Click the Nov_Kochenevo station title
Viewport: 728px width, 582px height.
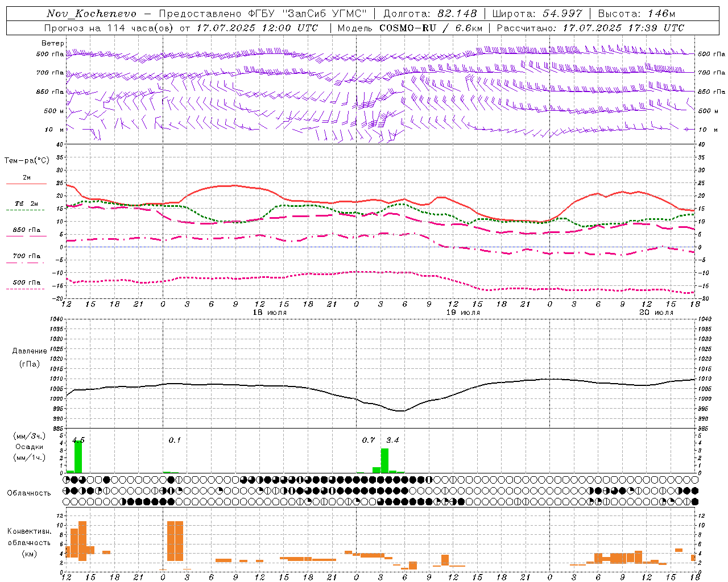point(92,14)
